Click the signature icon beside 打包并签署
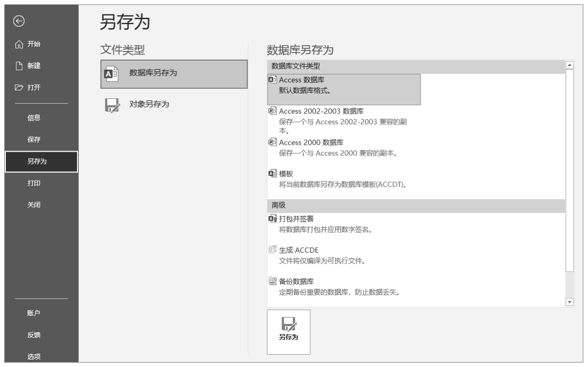 click(273, 219)
